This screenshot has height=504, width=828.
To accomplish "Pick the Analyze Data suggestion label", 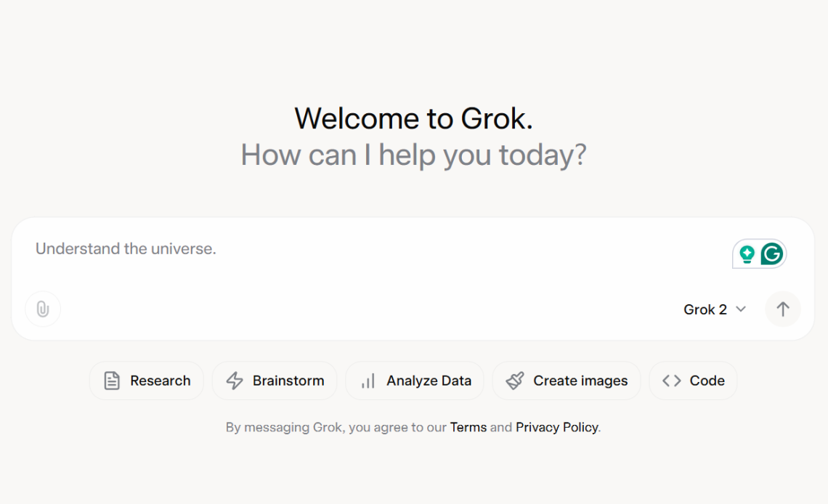I will click(x=429, y=381).
